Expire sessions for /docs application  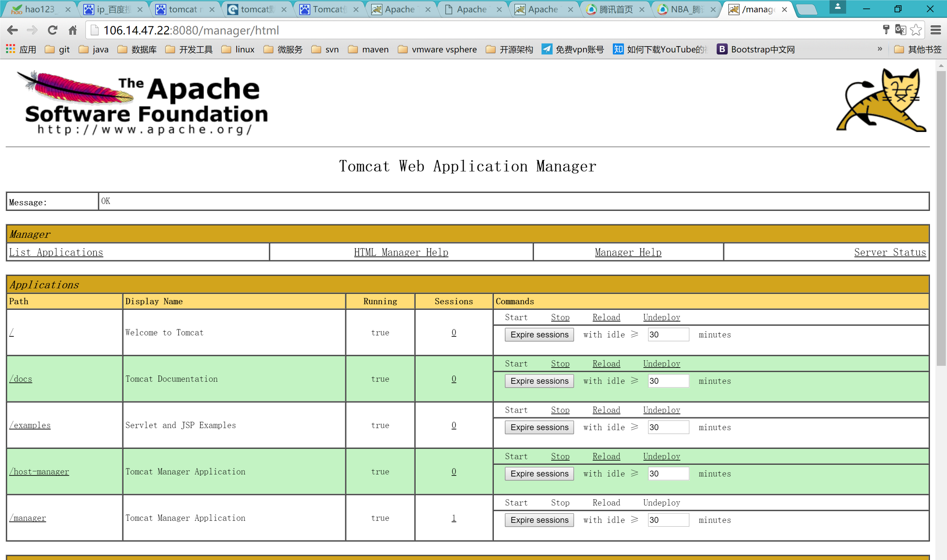click(x=539, y=381)
